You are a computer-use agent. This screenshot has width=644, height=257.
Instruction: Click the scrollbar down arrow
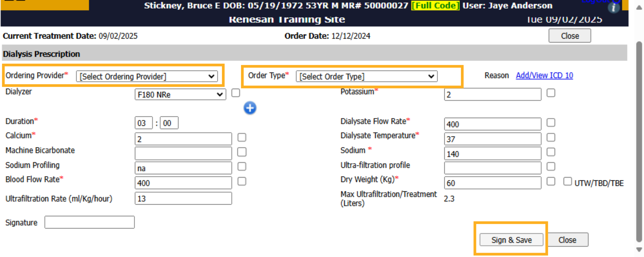point(639,250)
